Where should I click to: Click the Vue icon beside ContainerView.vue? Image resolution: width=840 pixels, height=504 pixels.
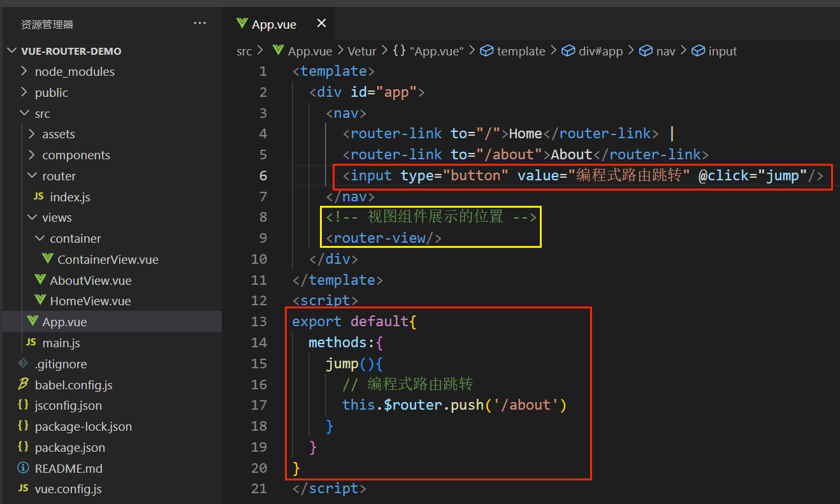(x=47, y=259)
